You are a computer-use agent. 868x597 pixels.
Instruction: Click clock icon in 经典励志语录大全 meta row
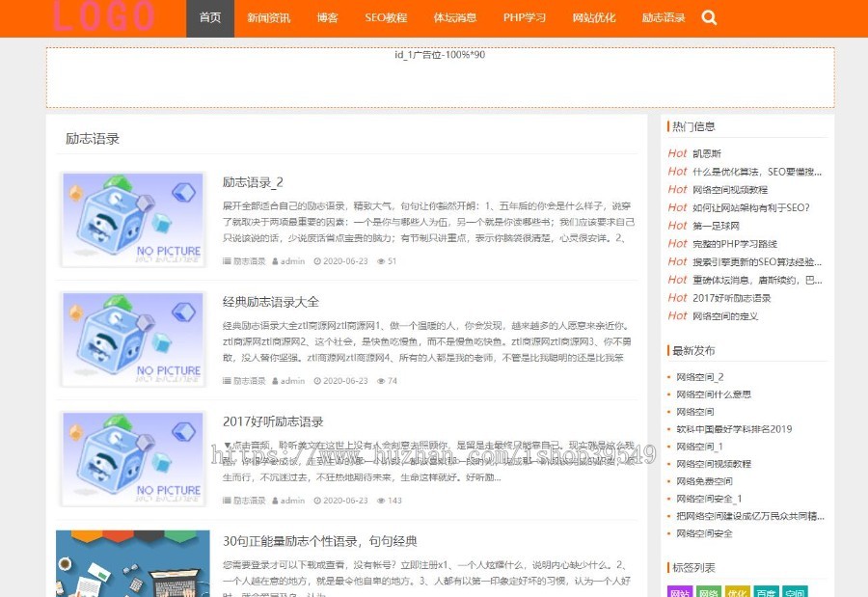point(317,380)
